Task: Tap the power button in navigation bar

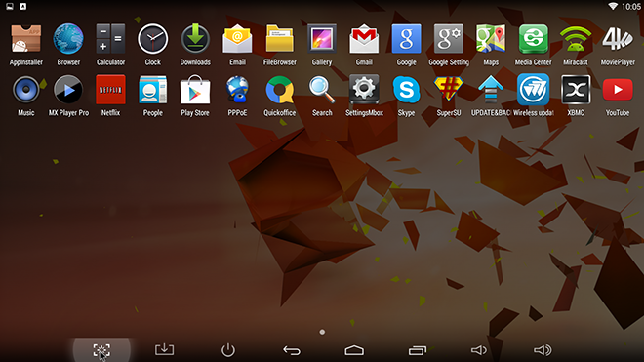Action: pyautogui.click(x=228, y=350)
